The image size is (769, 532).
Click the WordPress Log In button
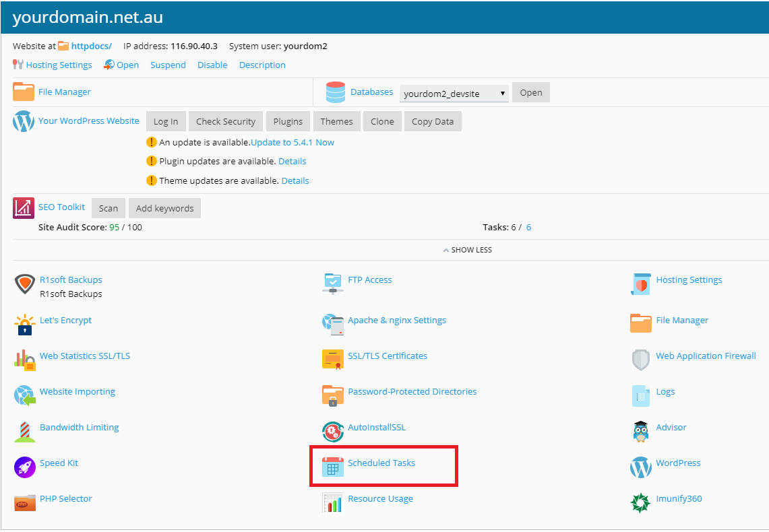point(166,121)
